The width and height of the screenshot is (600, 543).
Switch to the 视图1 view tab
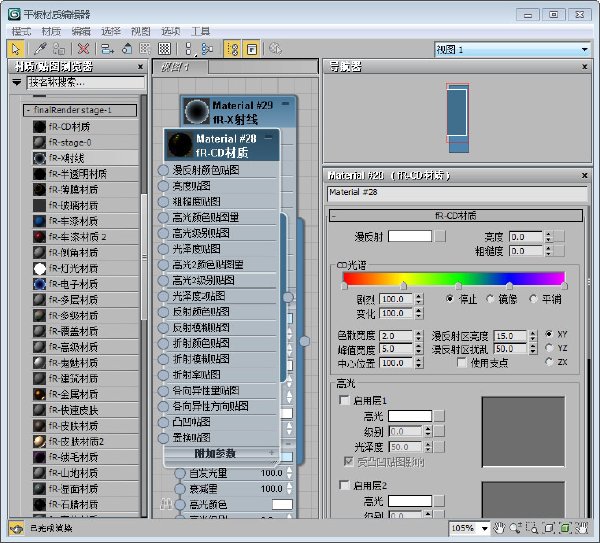pos(180,67)
